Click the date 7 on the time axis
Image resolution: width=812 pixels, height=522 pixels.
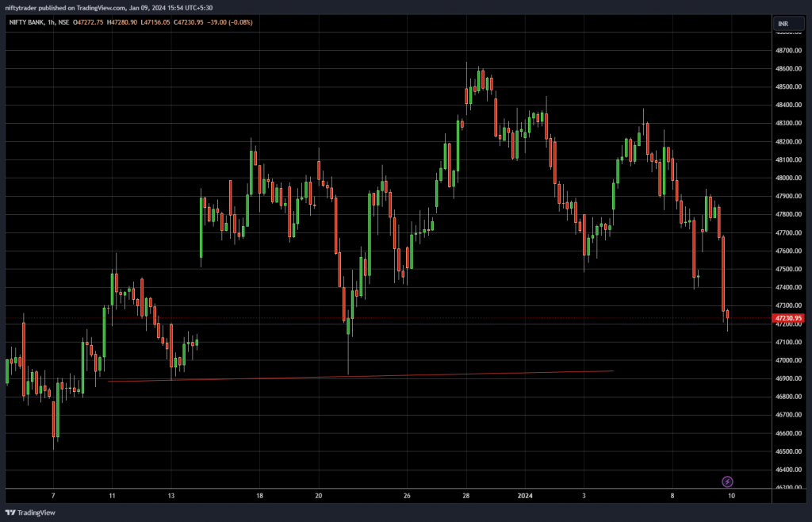click(x=53, y=496)
